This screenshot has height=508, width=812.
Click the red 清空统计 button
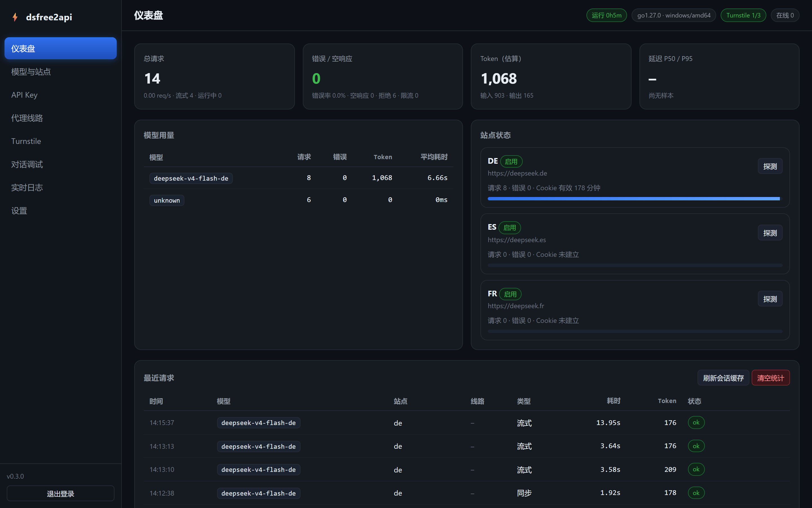770,378
